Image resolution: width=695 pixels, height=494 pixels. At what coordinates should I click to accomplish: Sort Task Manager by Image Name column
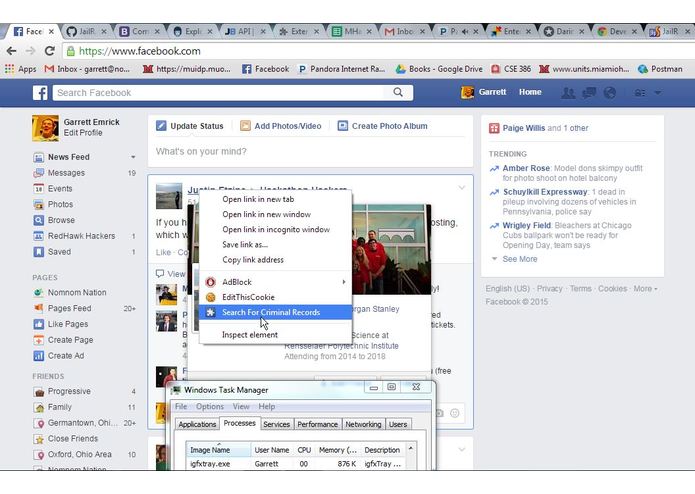[219, 450]
